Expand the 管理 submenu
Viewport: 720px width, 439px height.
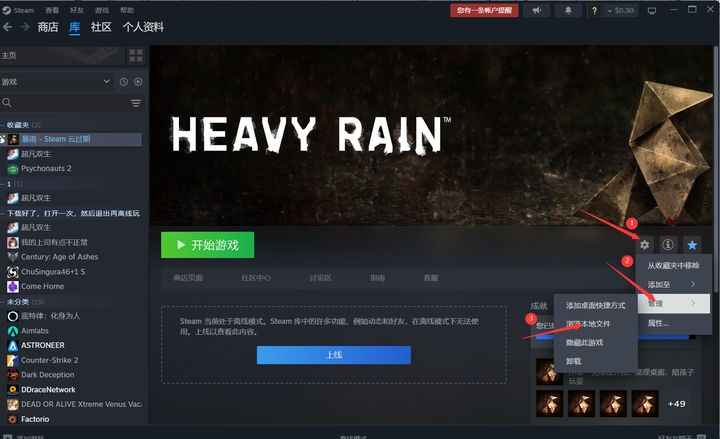pos(674,304)
